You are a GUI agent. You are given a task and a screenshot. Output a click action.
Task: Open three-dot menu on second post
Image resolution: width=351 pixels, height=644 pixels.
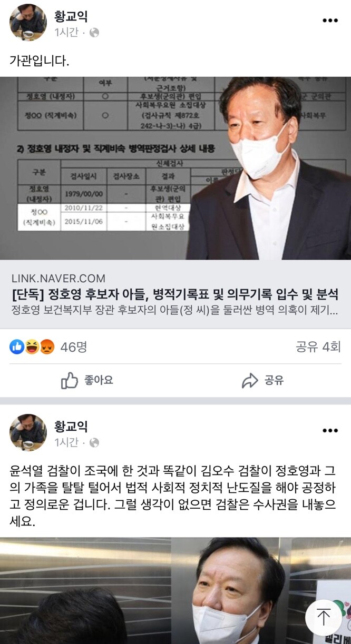(330, 431)
